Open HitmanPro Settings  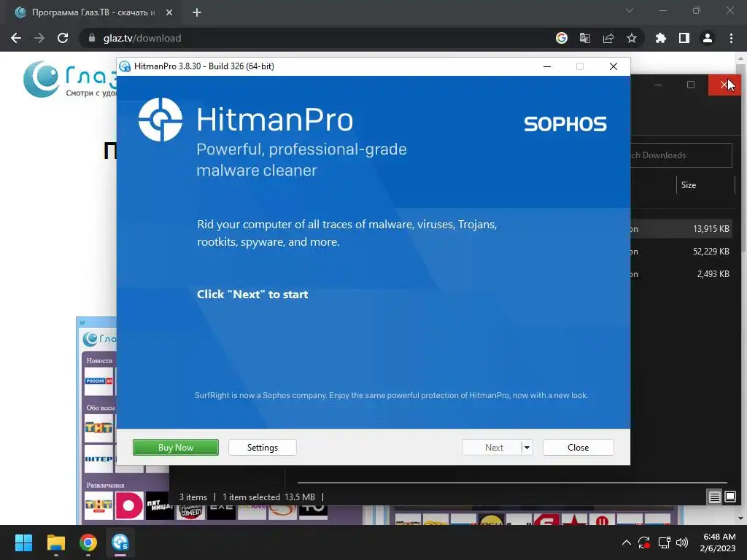(262, 447)
